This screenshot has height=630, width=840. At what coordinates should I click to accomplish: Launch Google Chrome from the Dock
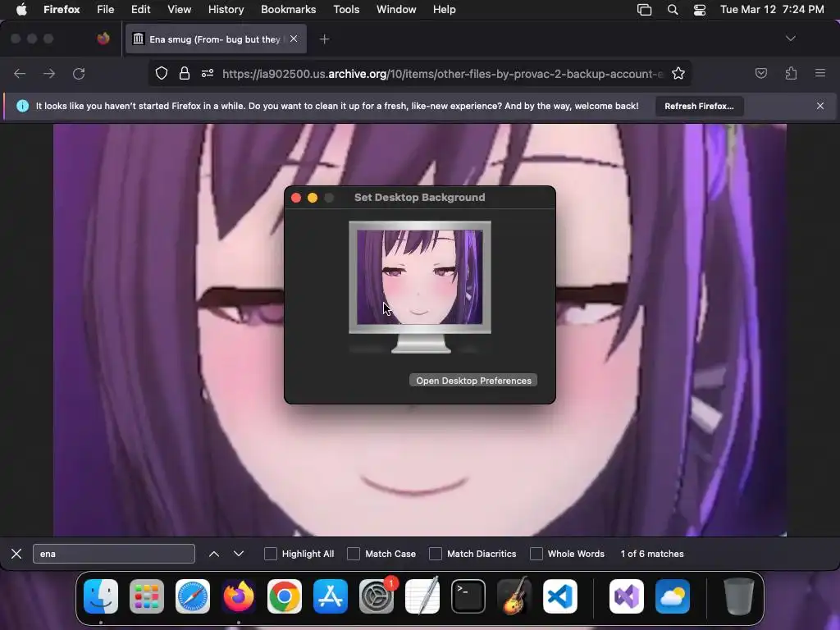point(285,596)
